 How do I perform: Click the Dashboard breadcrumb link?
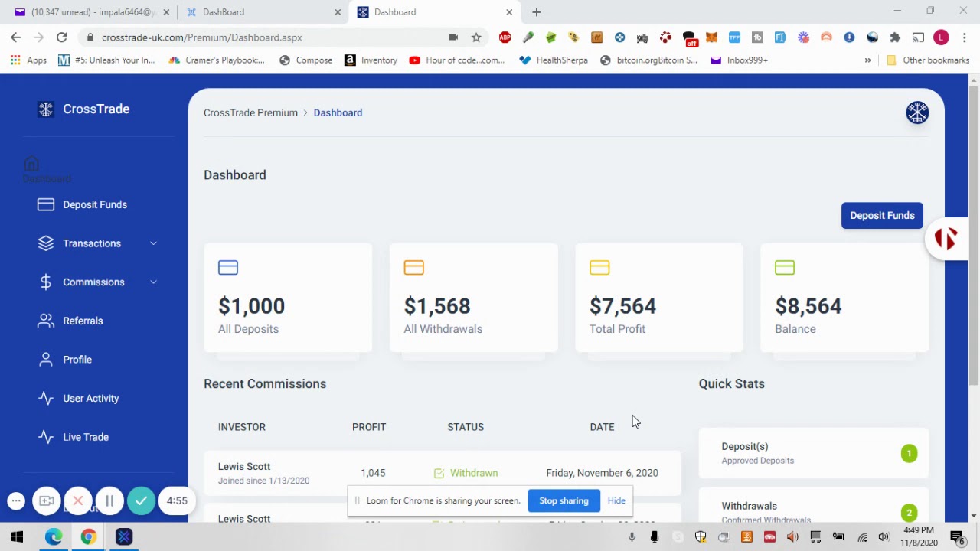pos(338,112)
